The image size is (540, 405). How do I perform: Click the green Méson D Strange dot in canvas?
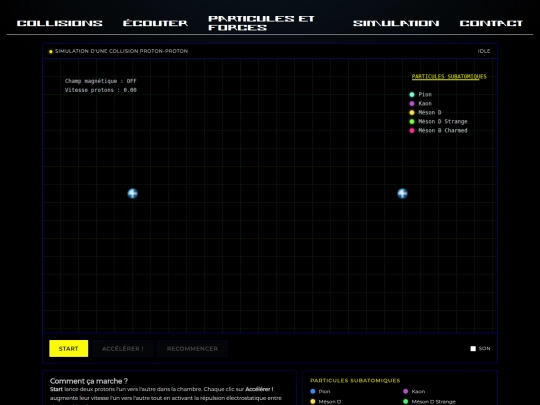[x=412, y=121]
